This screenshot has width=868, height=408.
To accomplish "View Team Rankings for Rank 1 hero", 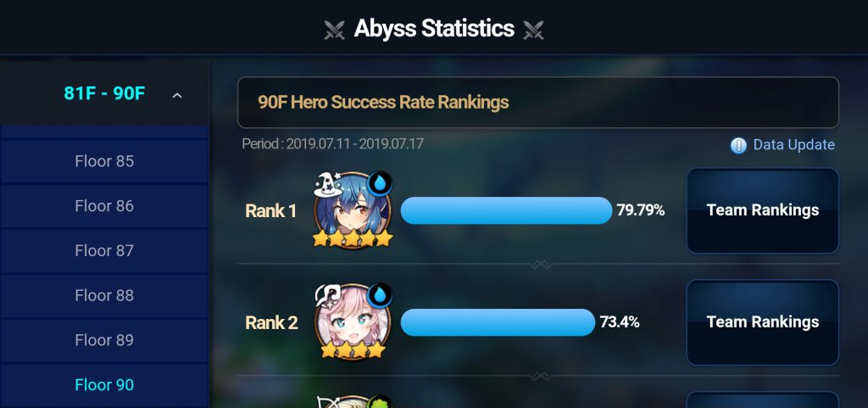I will click(x=763, y=210).
